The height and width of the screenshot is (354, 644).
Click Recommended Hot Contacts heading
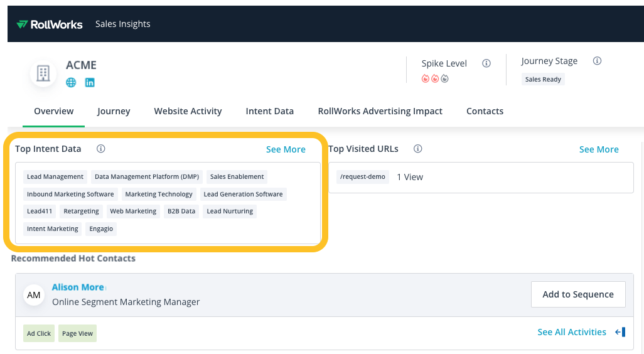(x=73, y=259)
